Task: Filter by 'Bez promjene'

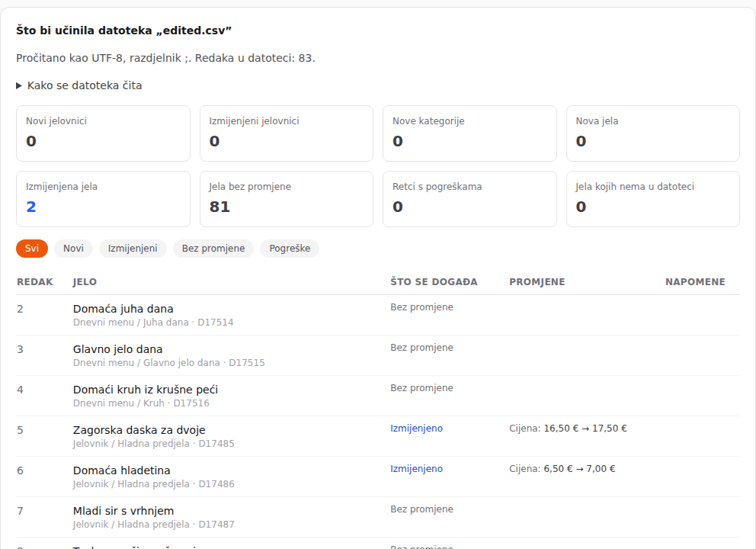Action: point(213,249)
